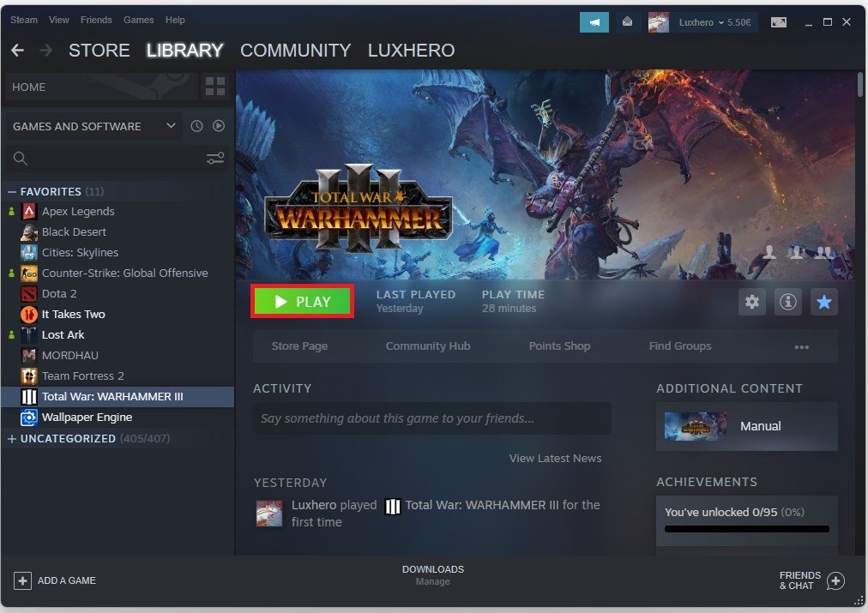
Task: Go to the COMMUNITY tab
Action: (x=296, y=51)
